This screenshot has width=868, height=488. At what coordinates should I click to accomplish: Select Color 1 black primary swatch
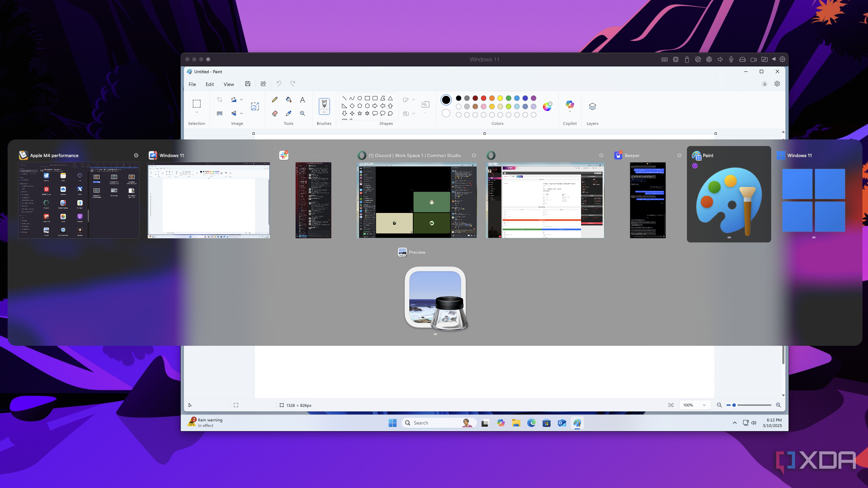click(446, 100)
